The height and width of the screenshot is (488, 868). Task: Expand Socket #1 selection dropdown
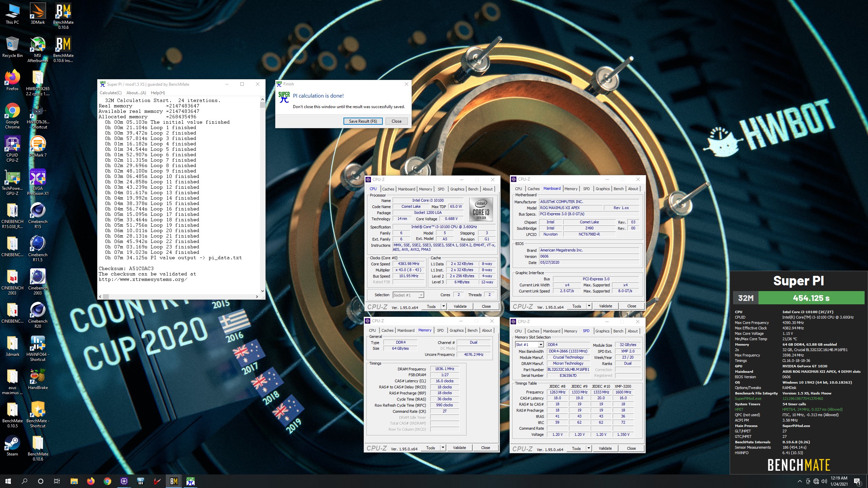(421, 295)
